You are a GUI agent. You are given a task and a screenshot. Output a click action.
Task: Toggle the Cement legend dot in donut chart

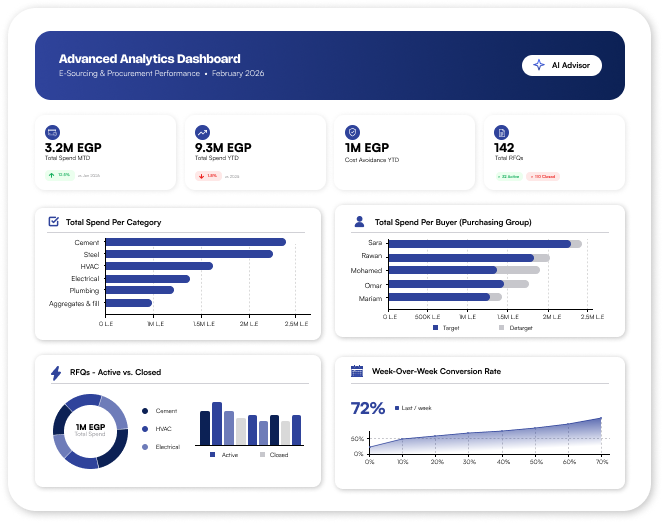pos(145,411)
